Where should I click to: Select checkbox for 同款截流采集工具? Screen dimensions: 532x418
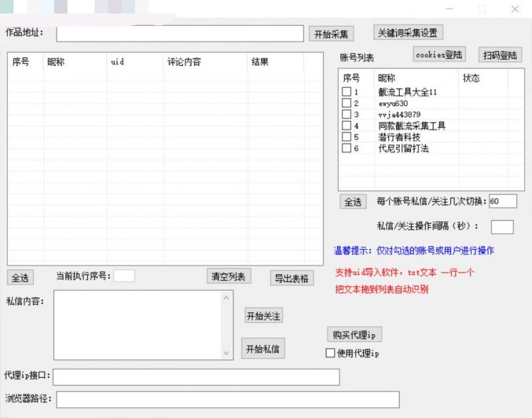346,126
